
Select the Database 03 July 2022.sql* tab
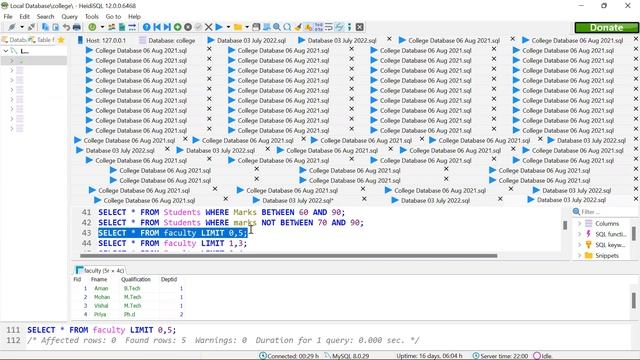[298, 200]
